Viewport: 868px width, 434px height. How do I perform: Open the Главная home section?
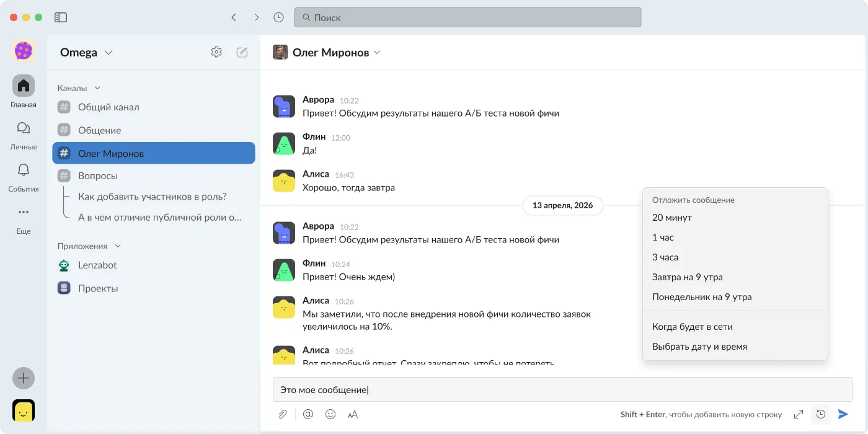point(24,91)
